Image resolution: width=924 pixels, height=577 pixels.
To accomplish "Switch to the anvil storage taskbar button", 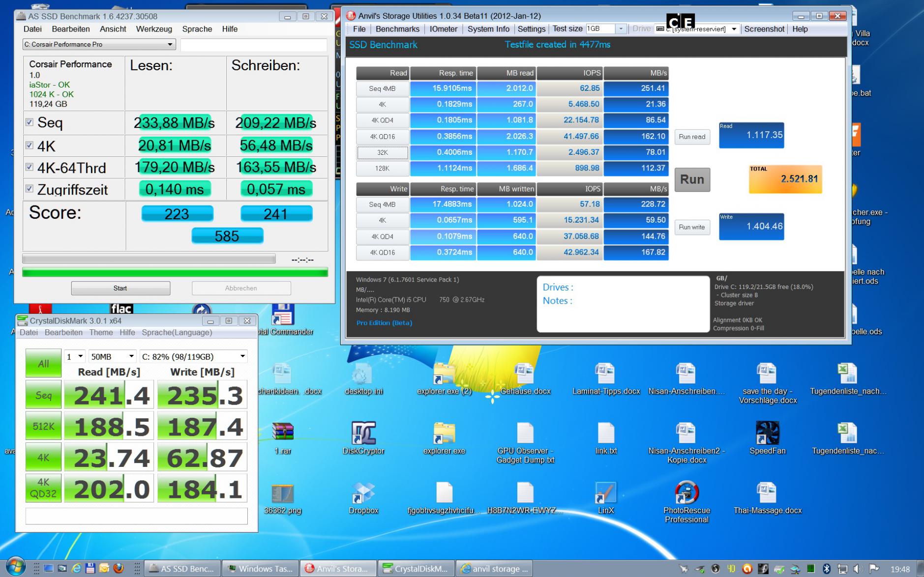I will point(495,569).
